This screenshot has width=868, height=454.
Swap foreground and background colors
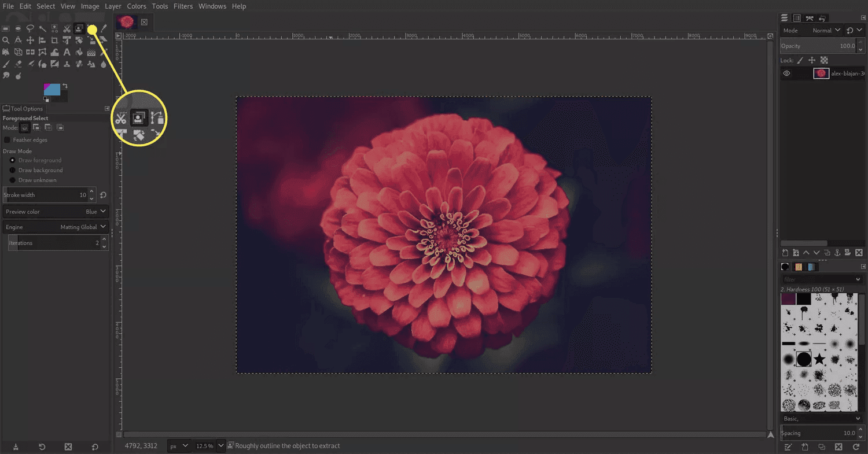pos(64,86)
